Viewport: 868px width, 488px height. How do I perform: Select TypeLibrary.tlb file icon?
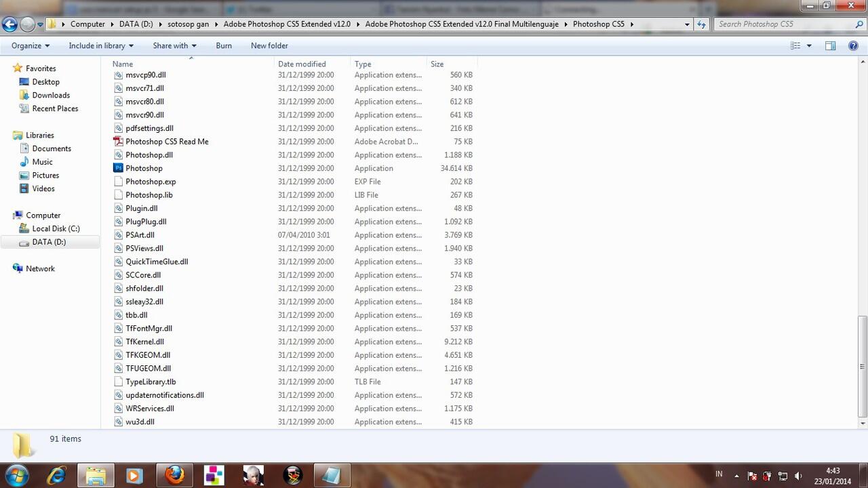pyautogui.click(x=119, y=382)
